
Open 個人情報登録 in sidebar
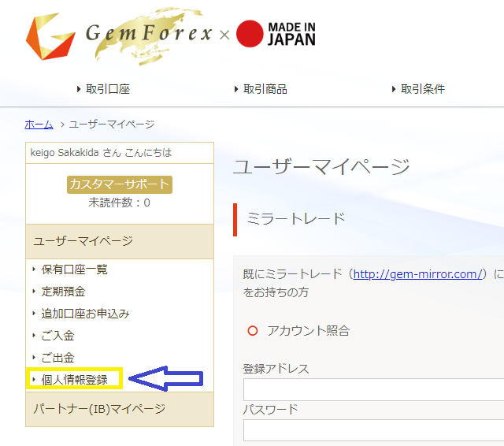click(74, 380)
